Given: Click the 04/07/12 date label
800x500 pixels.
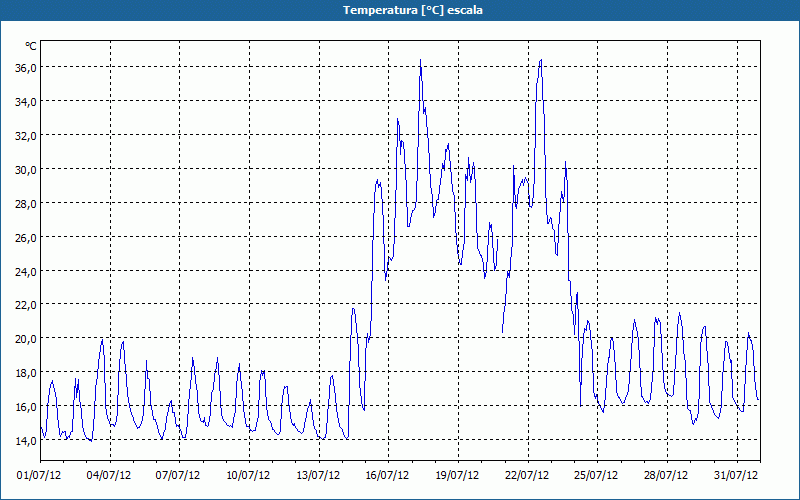Looking at the screenshot, I should [109, 476].
